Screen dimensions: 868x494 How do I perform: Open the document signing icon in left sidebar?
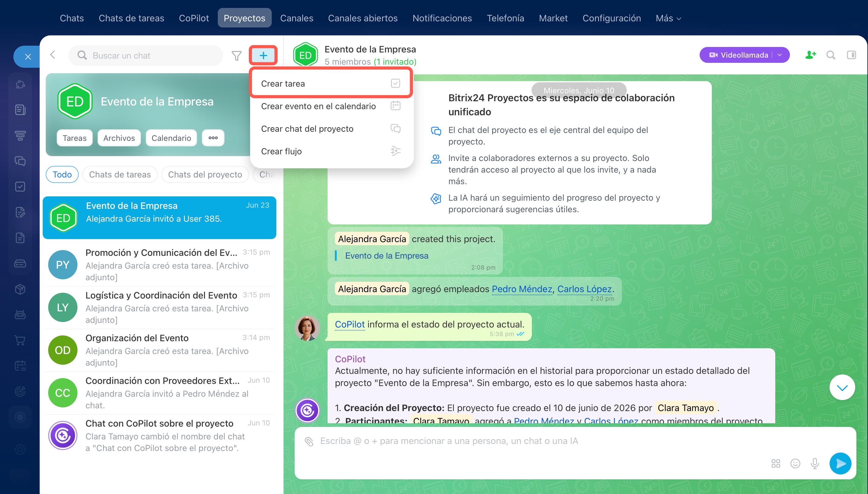pyautogui.click(x=20, y=213)
